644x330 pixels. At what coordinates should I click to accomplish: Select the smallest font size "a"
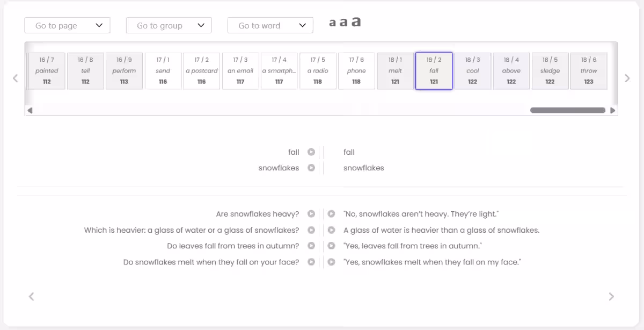(x=332, y=23)
